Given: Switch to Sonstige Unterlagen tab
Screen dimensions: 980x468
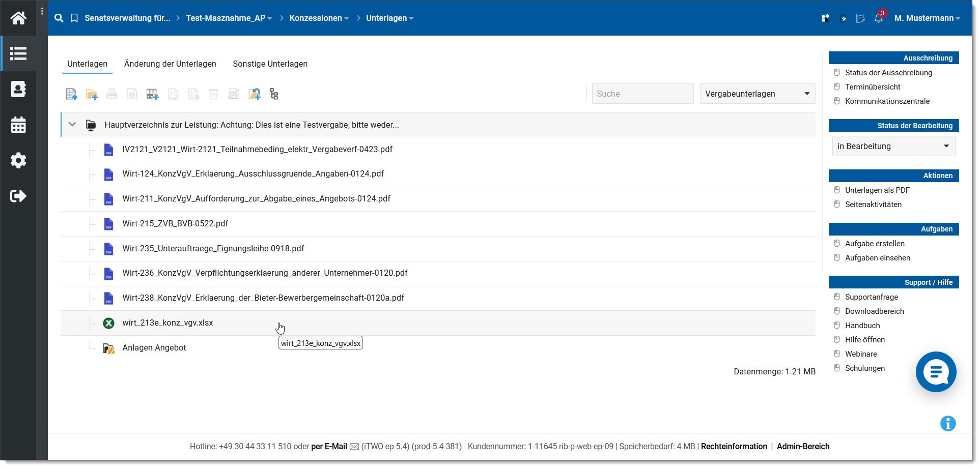Looking at the screenshot, I should point(270,64).
